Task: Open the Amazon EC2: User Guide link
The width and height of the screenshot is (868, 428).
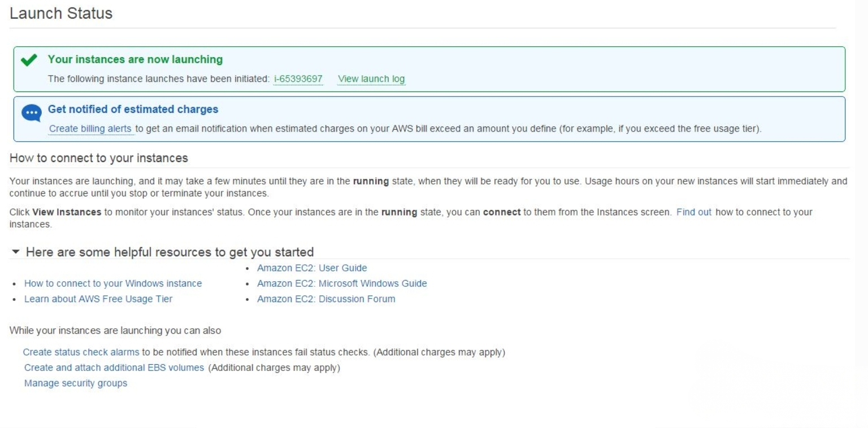Action: point(312,268)
